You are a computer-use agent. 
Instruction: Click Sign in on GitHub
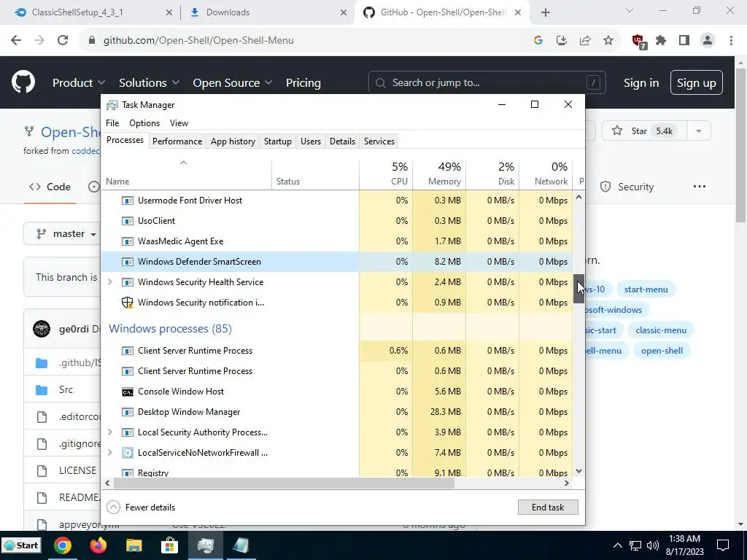coord(641,82)
